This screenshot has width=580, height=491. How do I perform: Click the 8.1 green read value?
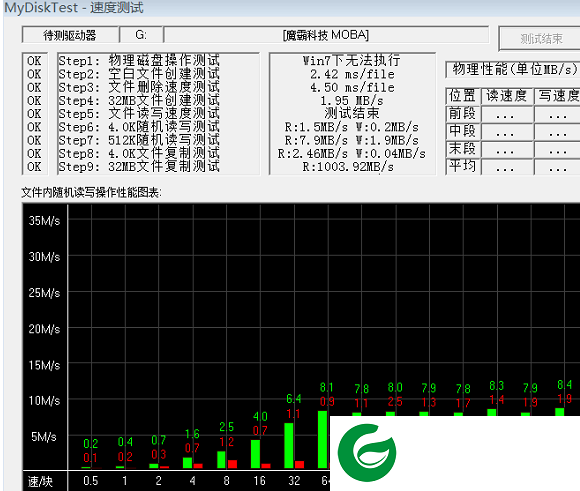point(327,387)
